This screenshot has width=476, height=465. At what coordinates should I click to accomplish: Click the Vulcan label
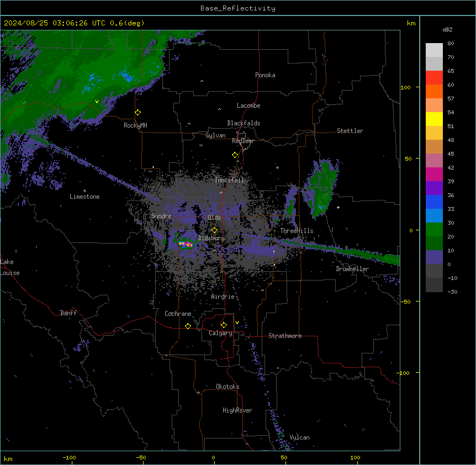pyautogui.click(x=300, y=437)
